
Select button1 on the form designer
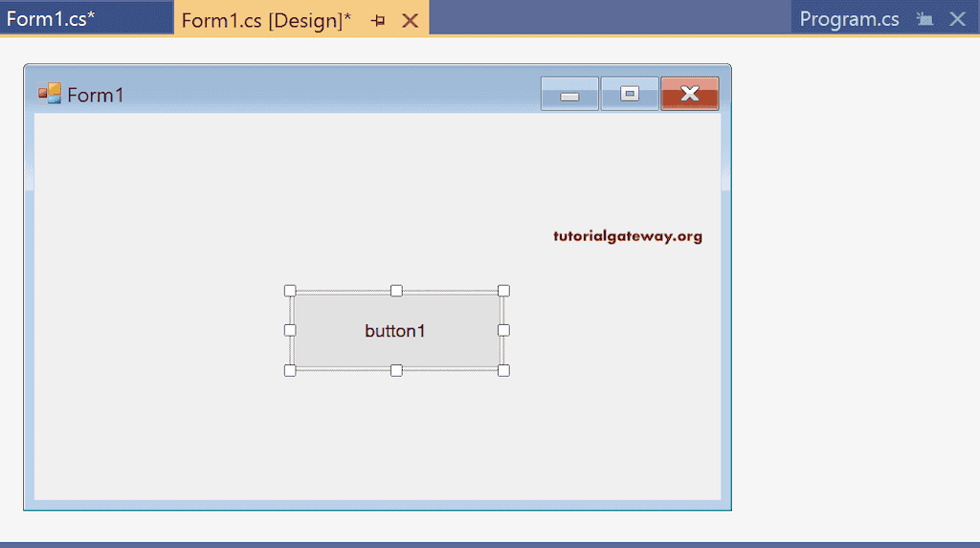(396, 331)
